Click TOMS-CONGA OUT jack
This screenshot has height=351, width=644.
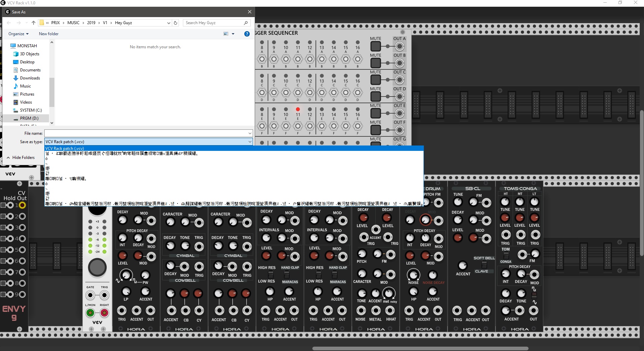click(534, 310)
